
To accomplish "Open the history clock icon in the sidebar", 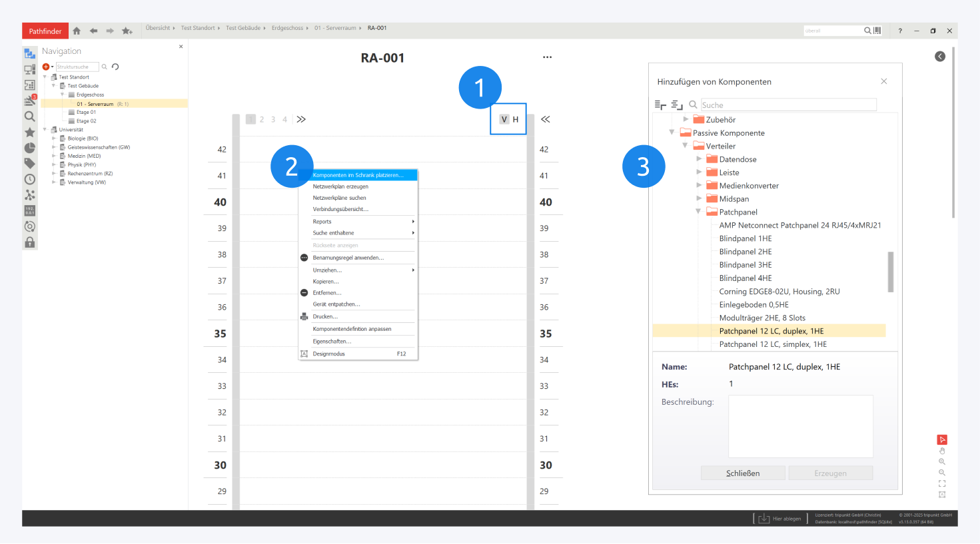I will pyautogui.click(x=30, y=179).
